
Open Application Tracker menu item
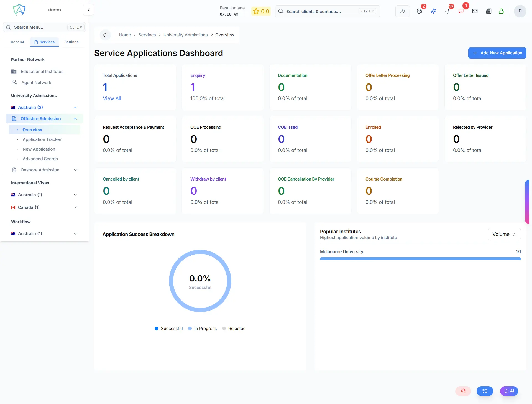coord(42,139)
